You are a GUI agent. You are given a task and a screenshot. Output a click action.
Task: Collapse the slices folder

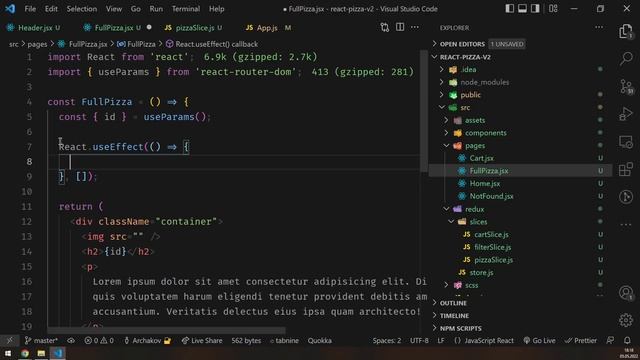(478, 222)
